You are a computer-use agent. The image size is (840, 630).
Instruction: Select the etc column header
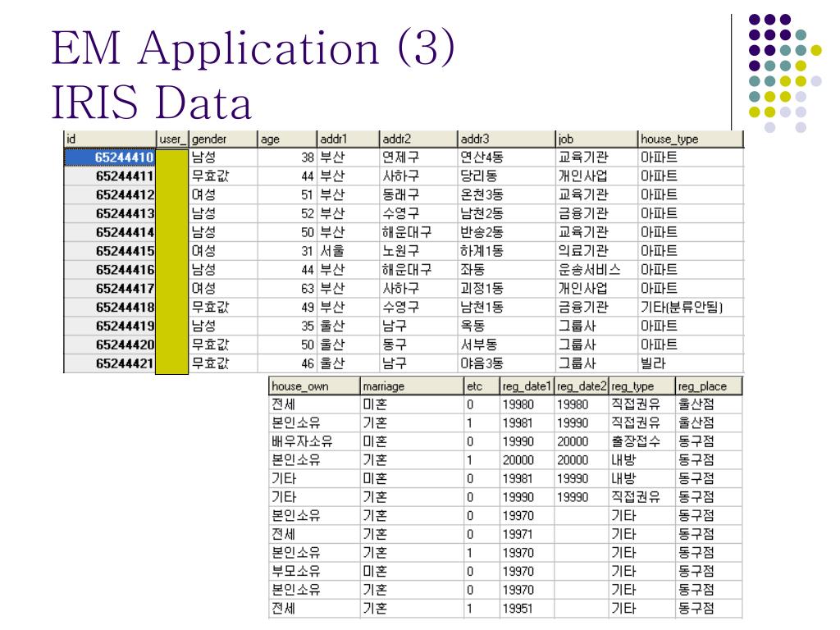[x=482, y=386]
